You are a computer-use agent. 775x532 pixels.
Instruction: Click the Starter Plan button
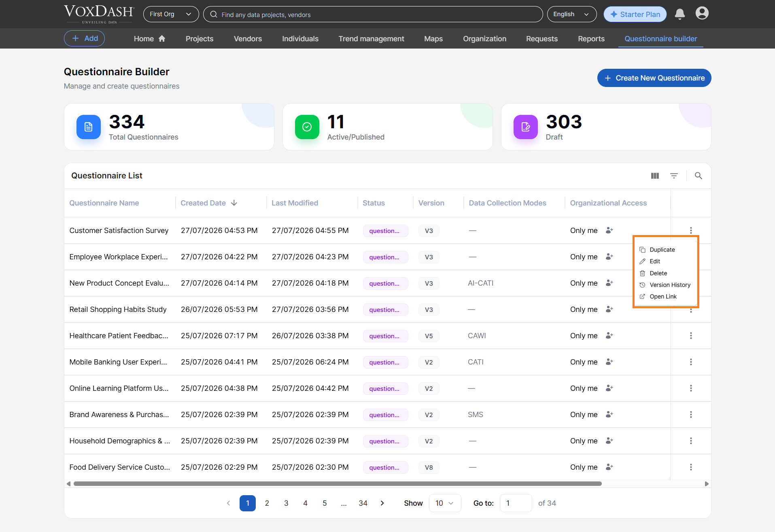point(635,14)
